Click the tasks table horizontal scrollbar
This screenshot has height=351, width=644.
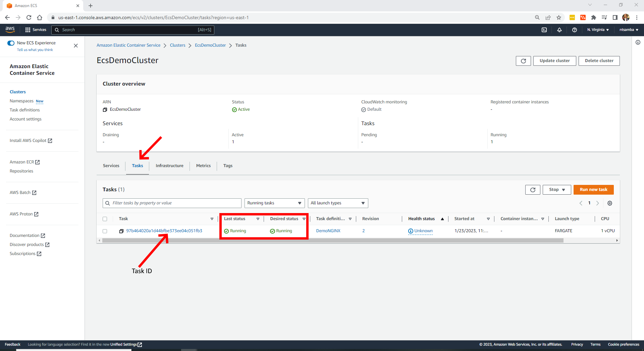[x=332, y=240]
